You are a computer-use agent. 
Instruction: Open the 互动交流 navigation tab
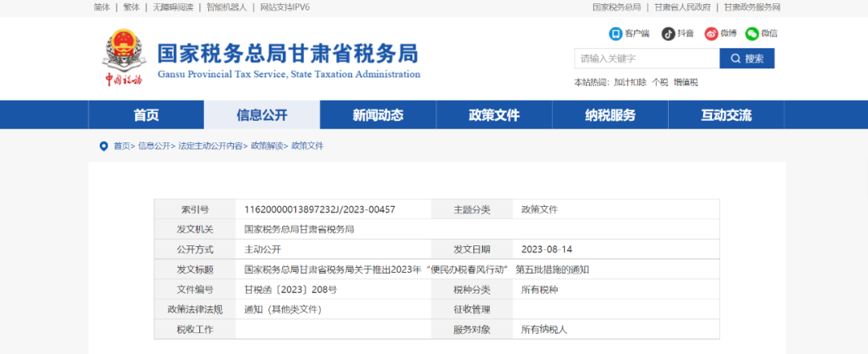727,115
